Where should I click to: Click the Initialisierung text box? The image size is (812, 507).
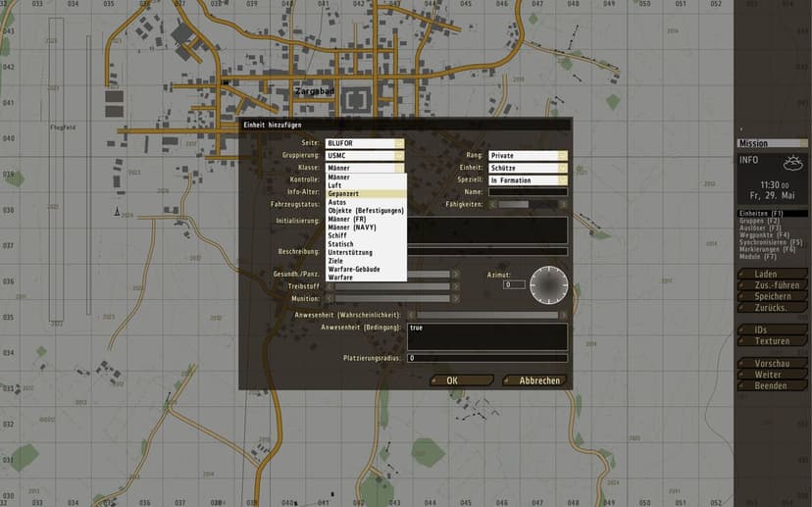pyautogui.click(x=487, y=229)
